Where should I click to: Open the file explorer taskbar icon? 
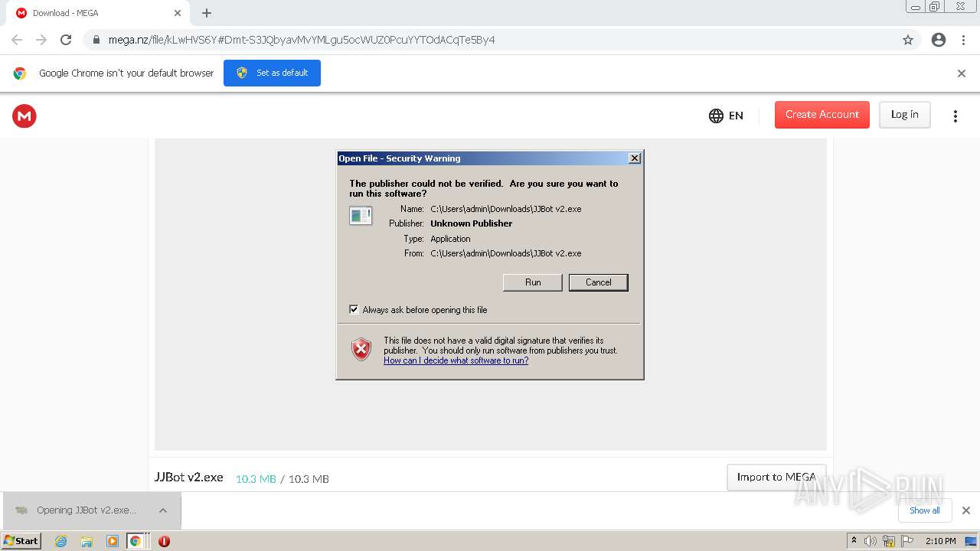point(87,541)
